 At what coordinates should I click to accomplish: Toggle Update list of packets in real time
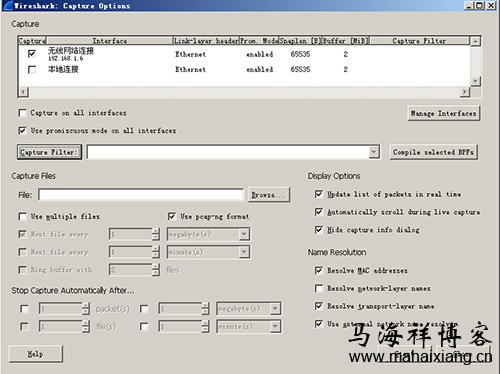point(319,194)
